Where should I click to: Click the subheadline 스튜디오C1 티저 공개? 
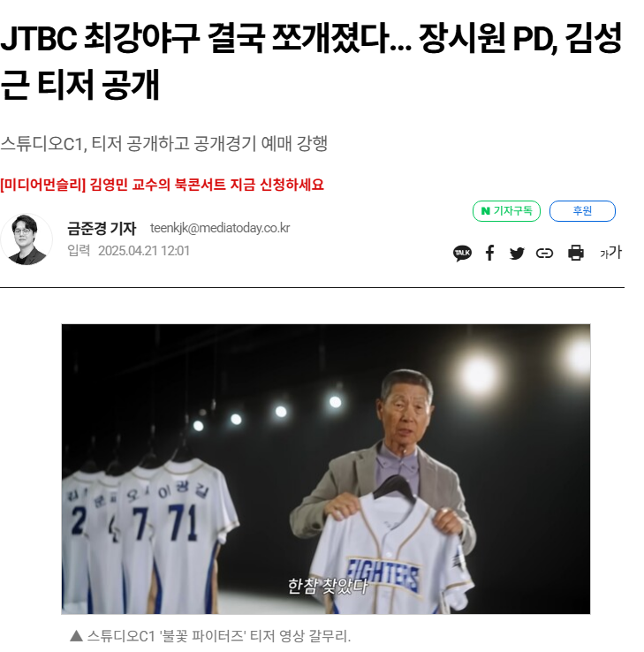click(163, 144)
